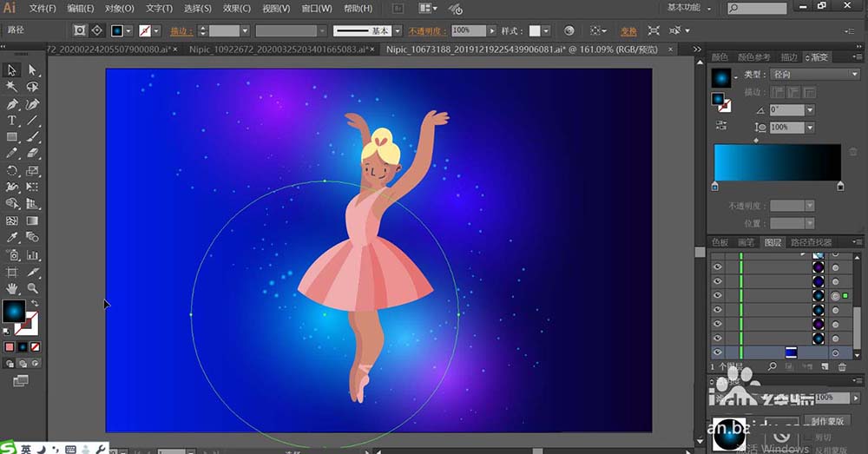Open the gradient angle dropdown
This screenshot has height=454, width=868.
pyautogui.click(x=810, y=110)
